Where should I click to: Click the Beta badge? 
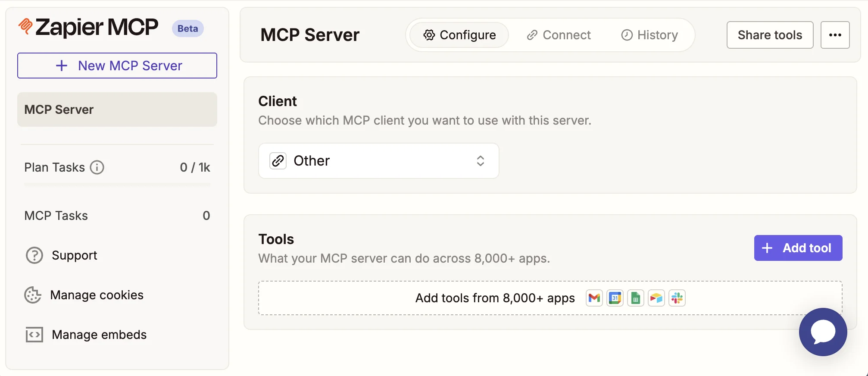[x=187, y=28]
